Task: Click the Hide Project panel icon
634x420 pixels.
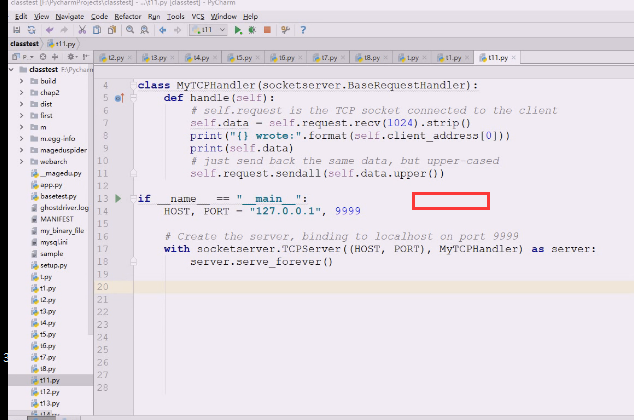Action: pyautogui.click(x=85, y=57)
